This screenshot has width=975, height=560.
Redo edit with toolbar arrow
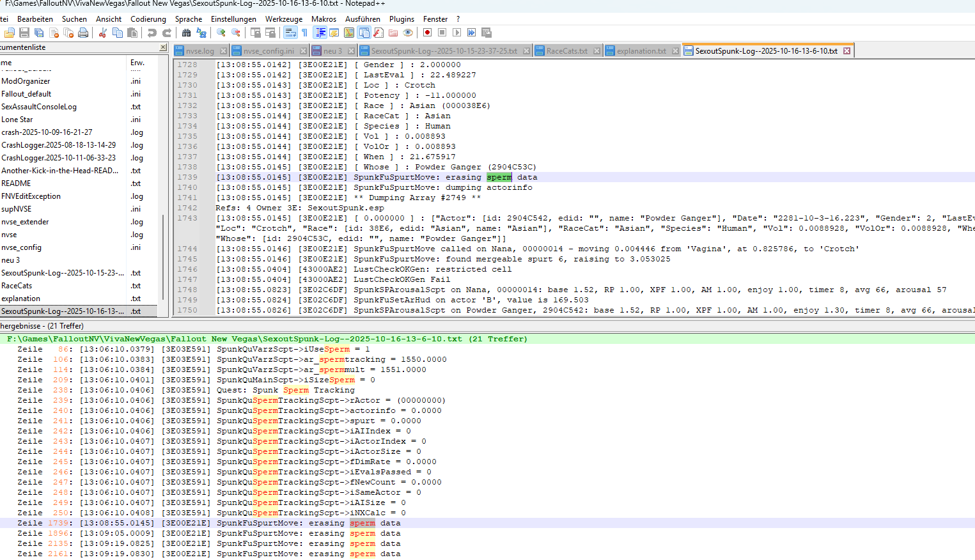[x=166, y=33]
